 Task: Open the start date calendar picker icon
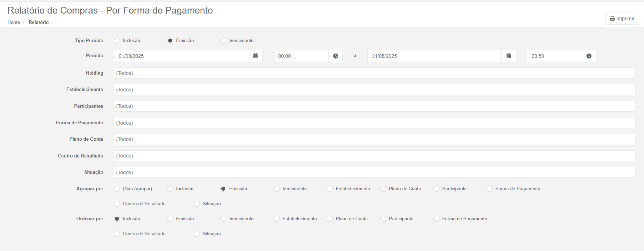pyautogui.click(x=255, y=56)
